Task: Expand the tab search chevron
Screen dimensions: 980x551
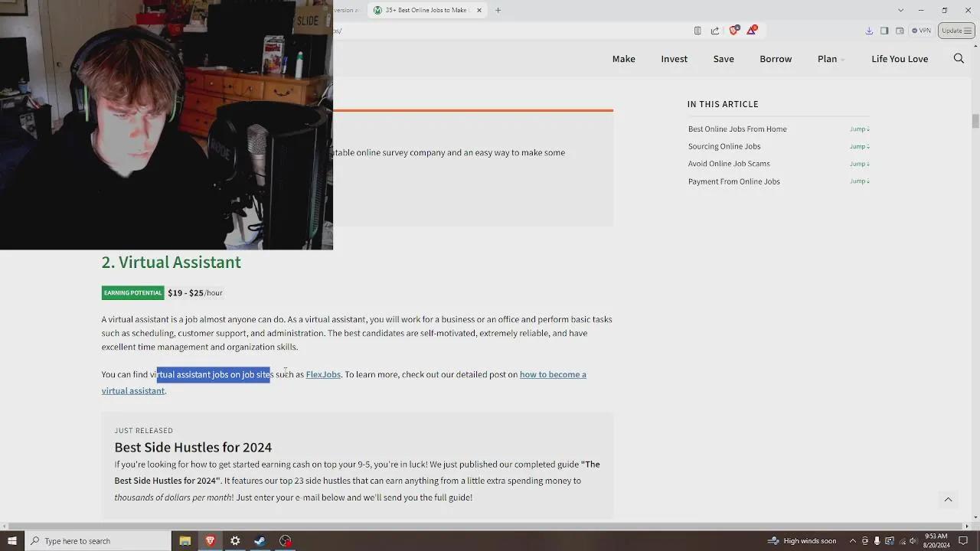Action: (x=900, y=10)
